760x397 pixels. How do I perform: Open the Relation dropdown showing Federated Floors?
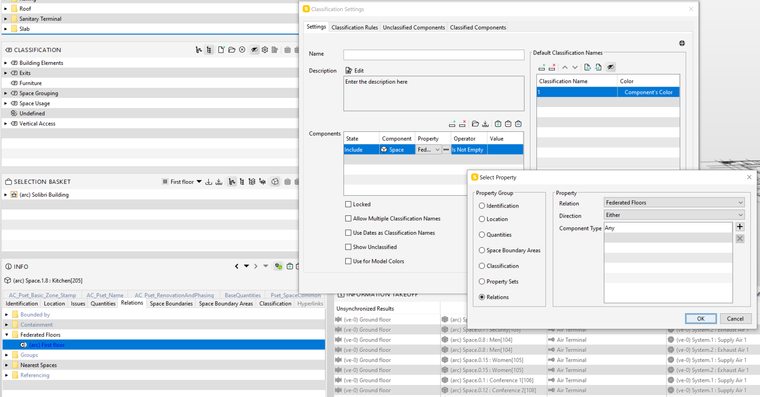pyautogui.click(x=674, y=203)
